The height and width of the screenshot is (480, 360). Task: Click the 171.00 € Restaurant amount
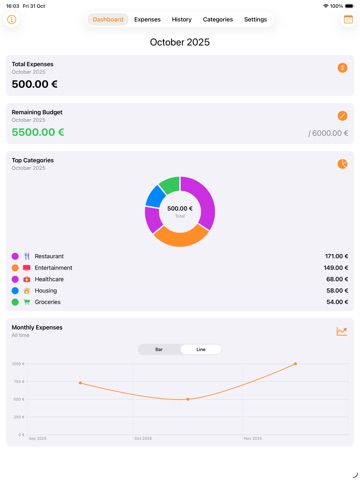click(336, 256)
